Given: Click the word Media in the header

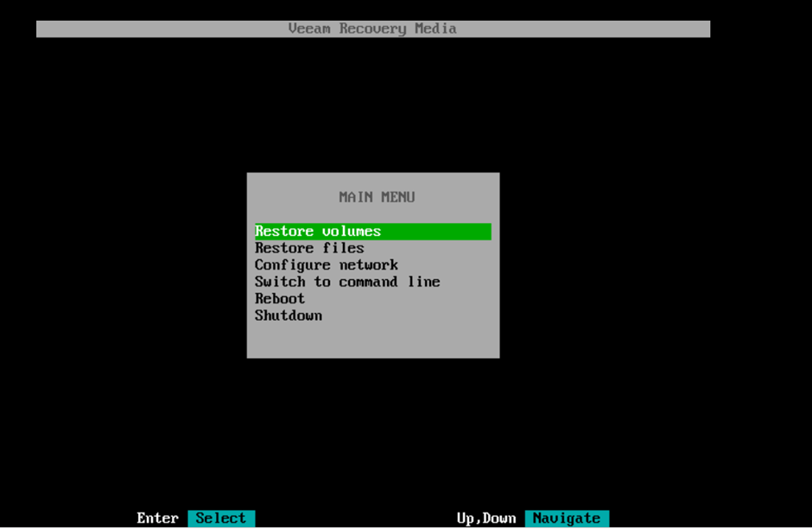Looking at the screenshot, I should (435, 29).
